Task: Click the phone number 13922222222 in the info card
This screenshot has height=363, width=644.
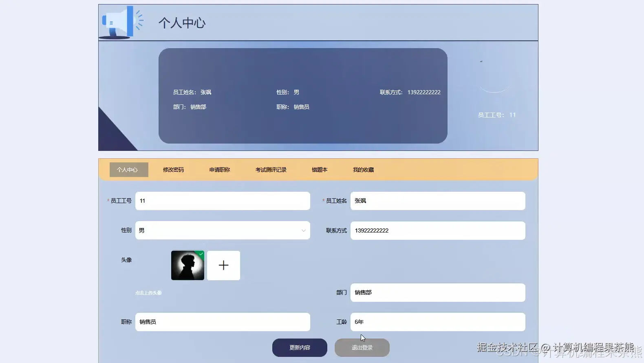Action: (x=424, y=92)
